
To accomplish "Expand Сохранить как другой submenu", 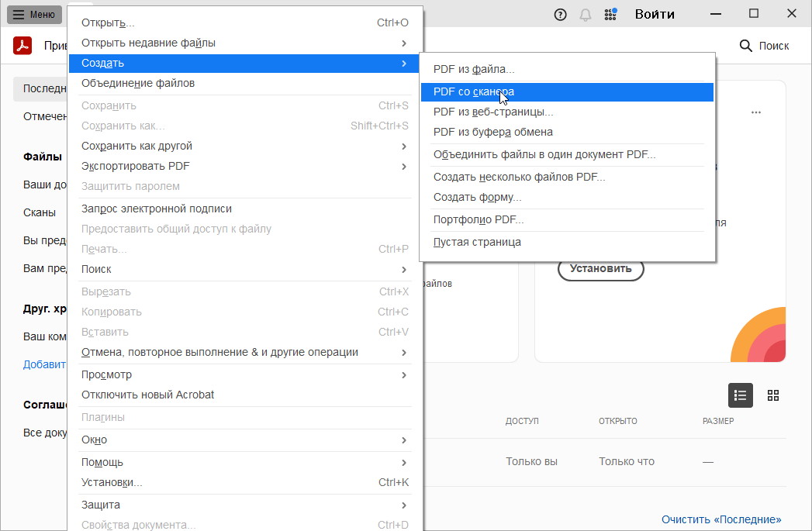I will [x=245, y=147].
